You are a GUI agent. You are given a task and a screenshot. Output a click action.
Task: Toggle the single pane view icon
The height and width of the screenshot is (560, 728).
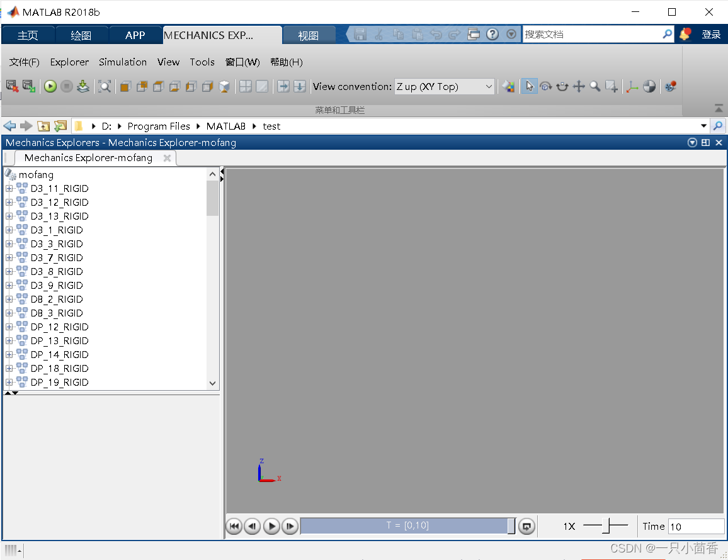pyautogui.click(x=261, y=86)
